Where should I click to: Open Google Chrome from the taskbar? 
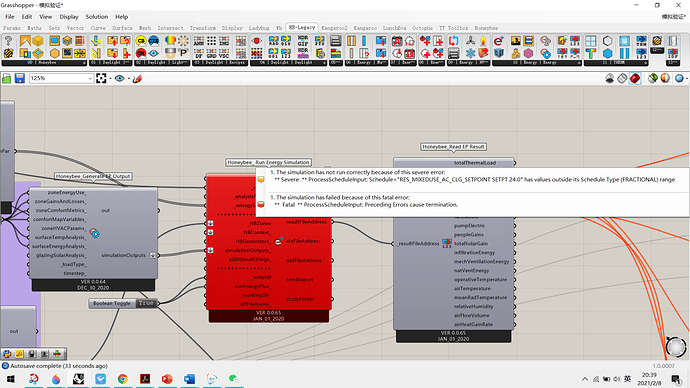pos(123,379)
